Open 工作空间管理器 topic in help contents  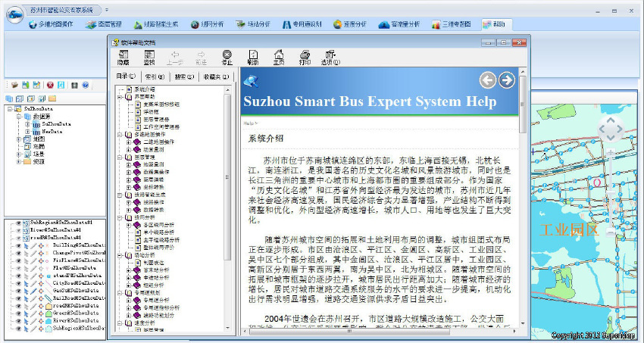tap(161, 126)
